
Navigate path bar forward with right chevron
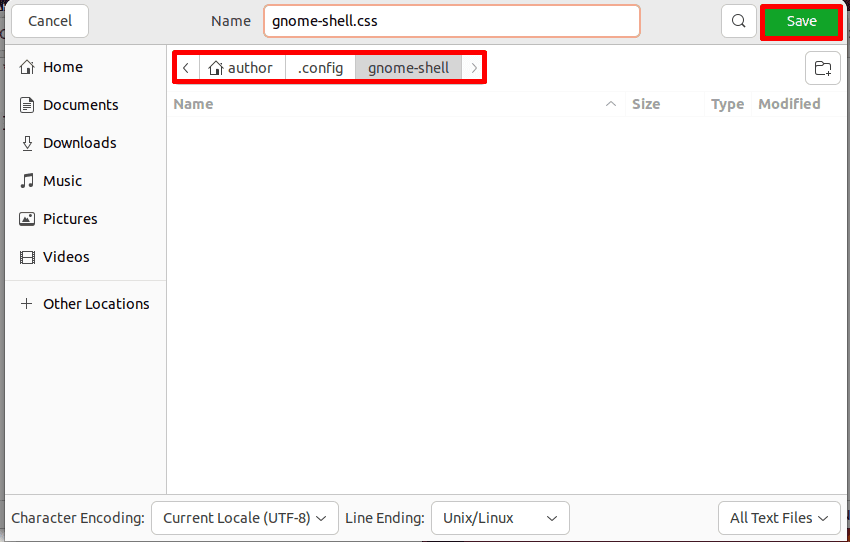coord(473,68)
